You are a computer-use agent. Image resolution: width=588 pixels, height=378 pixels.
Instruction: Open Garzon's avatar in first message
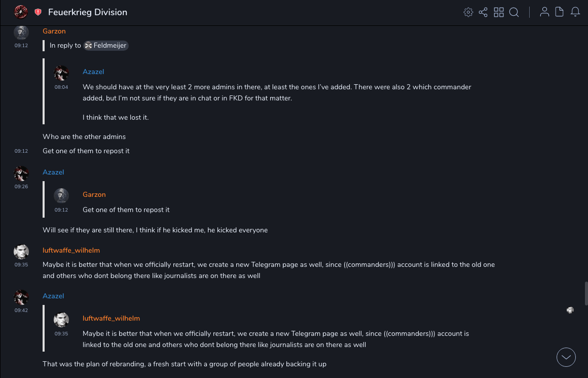pos(21,33)
